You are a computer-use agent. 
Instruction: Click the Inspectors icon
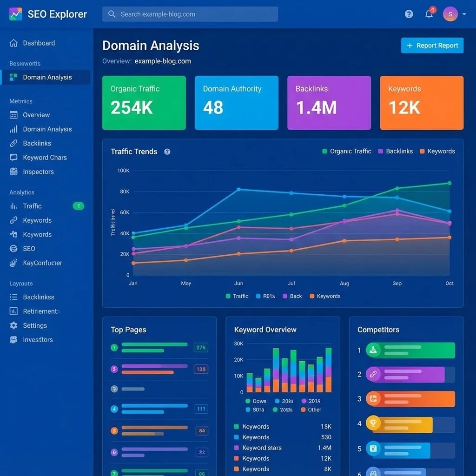(x=13, y=172)
